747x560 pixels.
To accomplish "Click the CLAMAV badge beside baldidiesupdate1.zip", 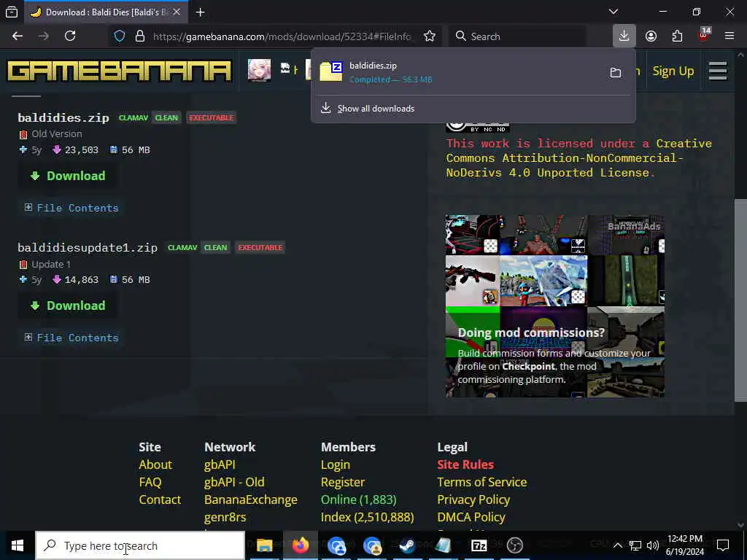I will (x=182, y=248).
